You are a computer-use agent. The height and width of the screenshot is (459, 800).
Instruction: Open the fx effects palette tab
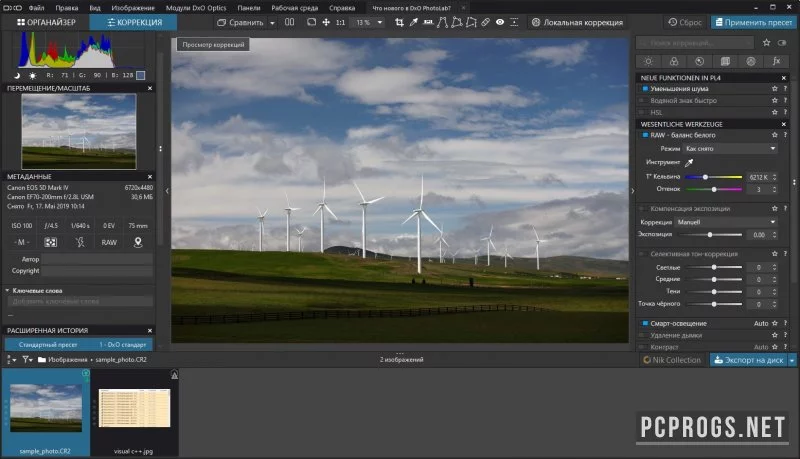click(776, 61)
